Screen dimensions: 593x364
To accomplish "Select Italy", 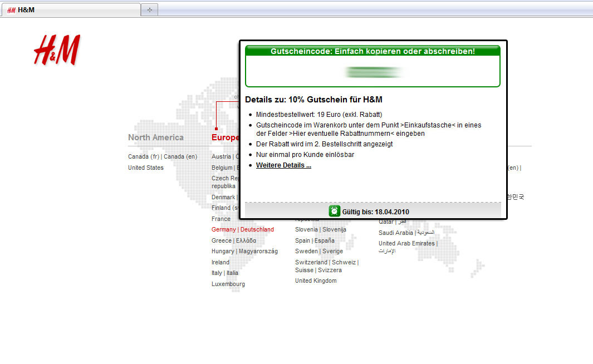I will click(217, 273).
